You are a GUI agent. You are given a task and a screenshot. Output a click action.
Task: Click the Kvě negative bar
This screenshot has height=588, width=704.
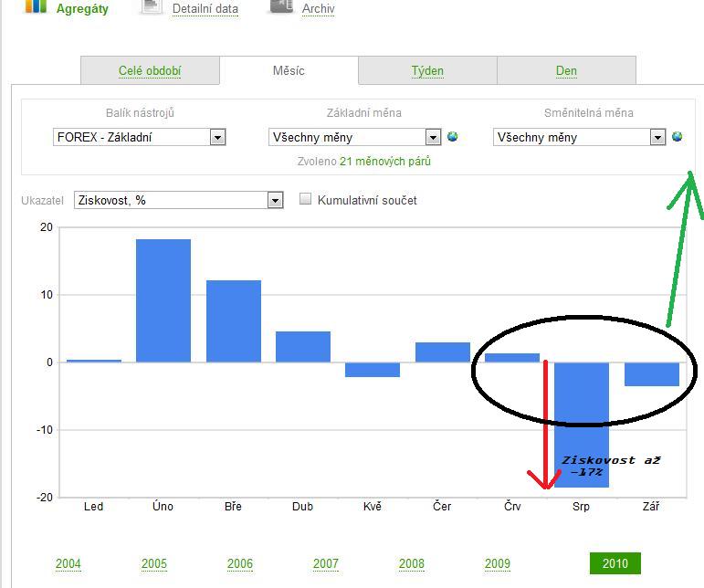tap(373, 370)
